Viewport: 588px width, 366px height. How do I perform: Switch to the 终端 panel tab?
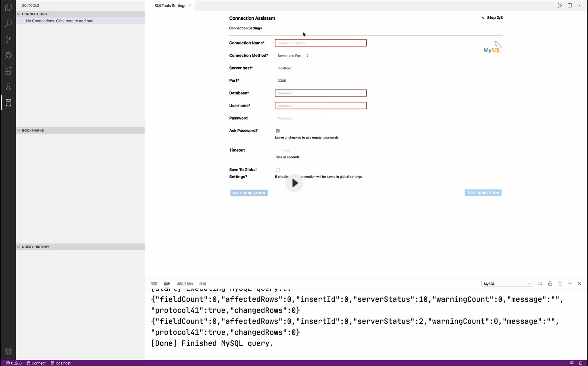click(202, 284)
